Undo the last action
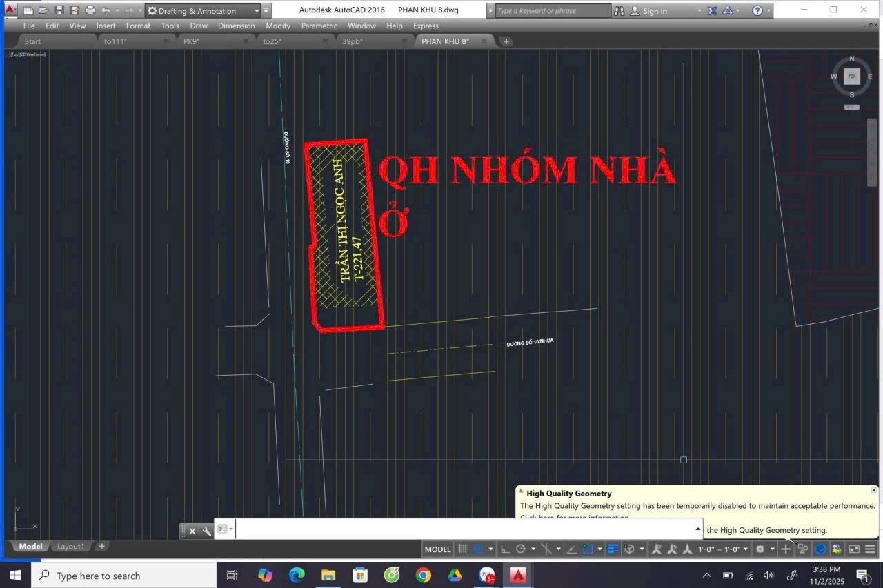This screenshot has width=883, height=588. pos(105,10)
